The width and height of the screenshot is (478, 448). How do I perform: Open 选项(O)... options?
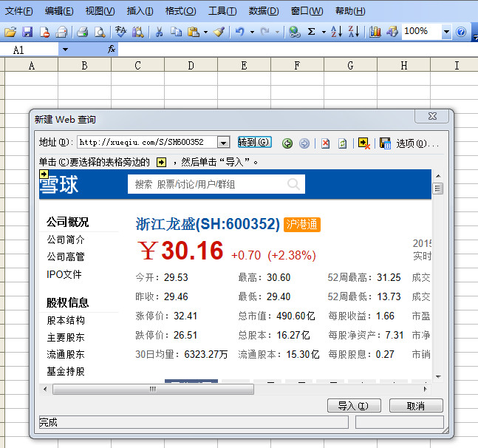click(x=417, y=143)
